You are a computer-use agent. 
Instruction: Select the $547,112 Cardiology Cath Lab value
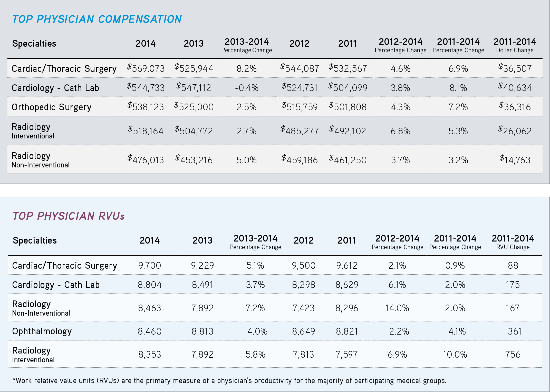[194, 88]
